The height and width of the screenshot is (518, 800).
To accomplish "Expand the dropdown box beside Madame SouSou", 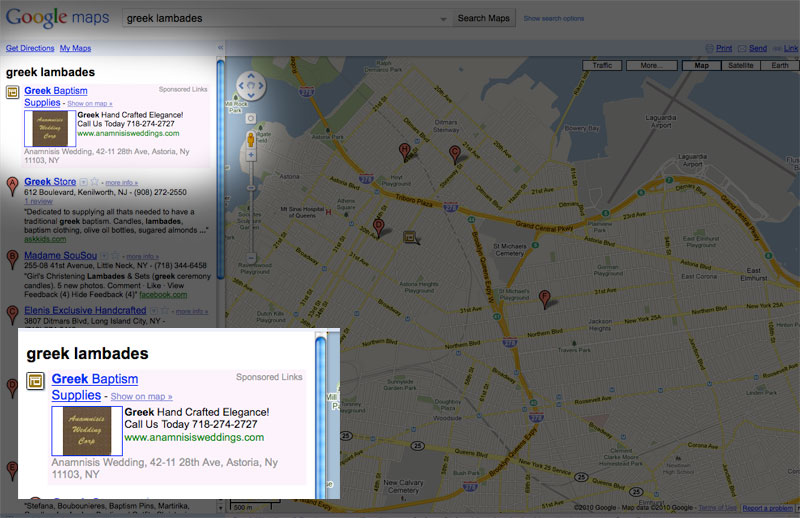I will pyautogui.click(x=104, y=255).
